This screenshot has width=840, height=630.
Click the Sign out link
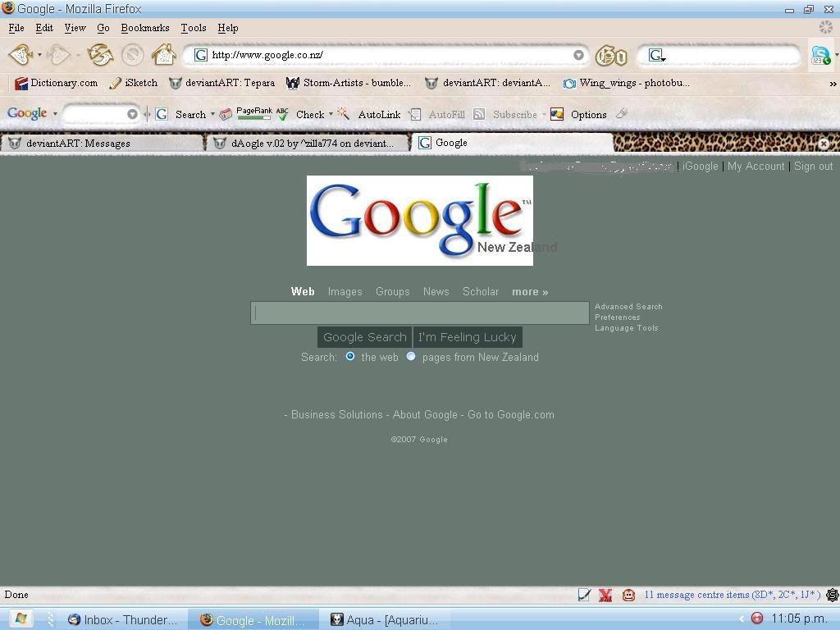(x=813, y=166)
